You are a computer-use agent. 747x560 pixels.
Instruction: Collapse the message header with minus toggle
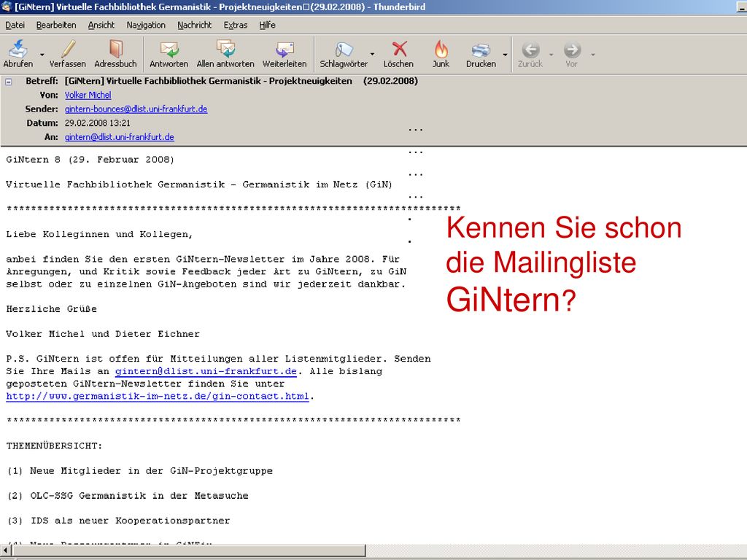tap(9, 82)
